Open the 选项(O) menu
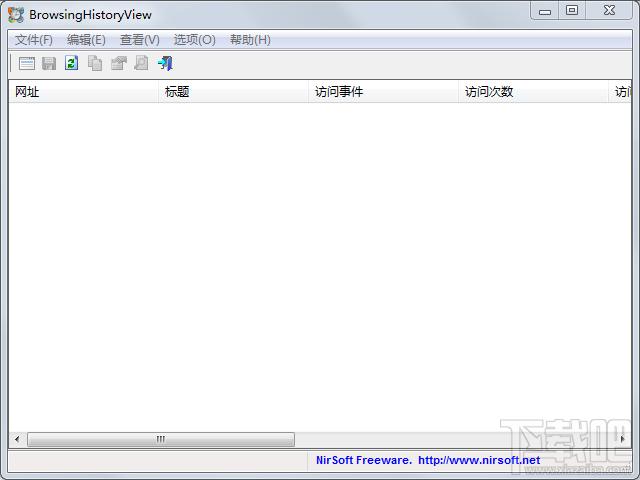640x480 pixels. [x=194, y=40]
